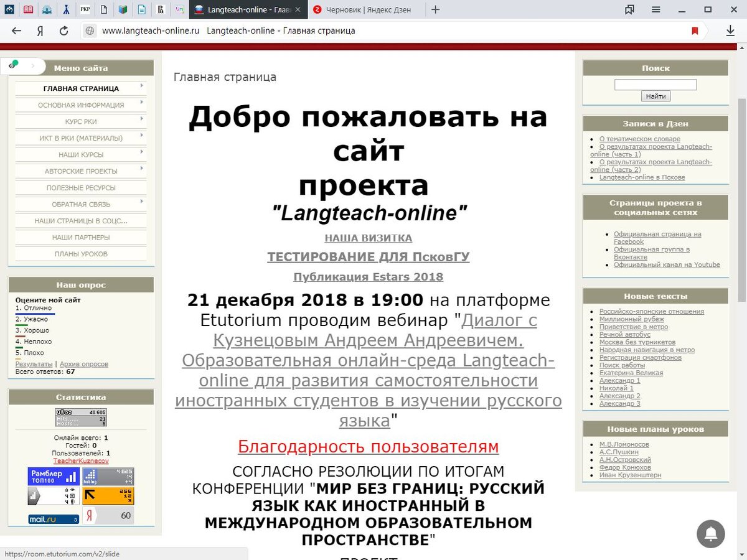This screenshot has width=747, height=560.
Task: Click the globe site-info icon in address bar
Action: tap(90, 30)
